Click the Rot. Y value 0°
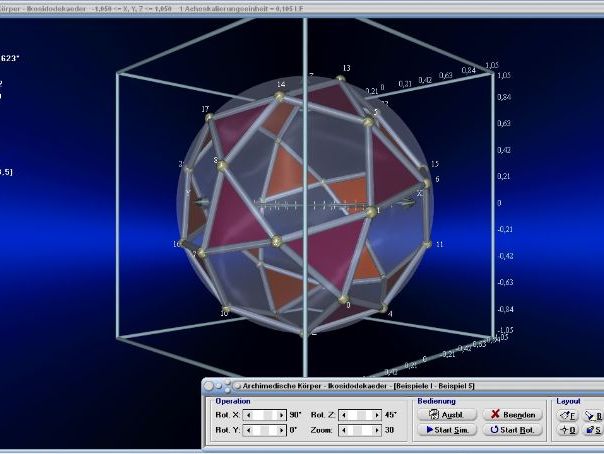Screen dimensions: 604x454 pos(293,430)
